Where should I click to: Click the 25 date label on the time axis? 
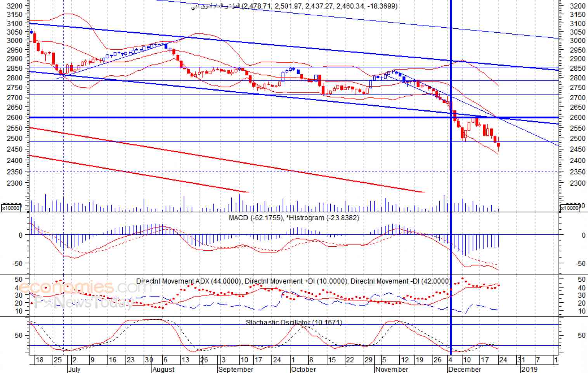click(x=57, y=360)
